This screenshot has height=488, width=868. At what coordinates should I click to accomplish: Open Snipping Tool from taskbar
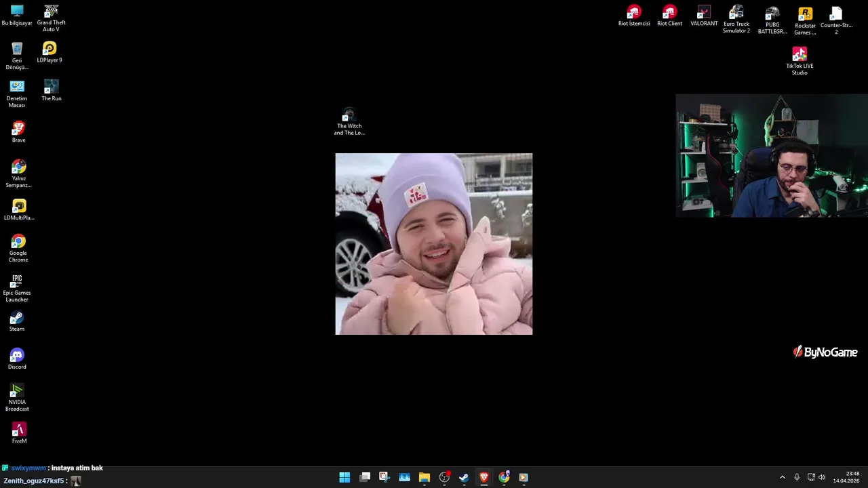pos(384,477)
